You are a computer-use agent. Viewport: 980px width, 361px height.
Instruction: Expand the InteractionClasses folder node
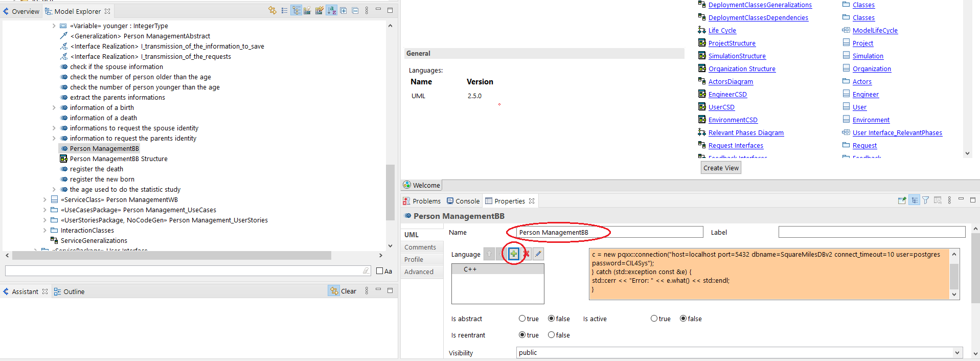pos(44,230)
